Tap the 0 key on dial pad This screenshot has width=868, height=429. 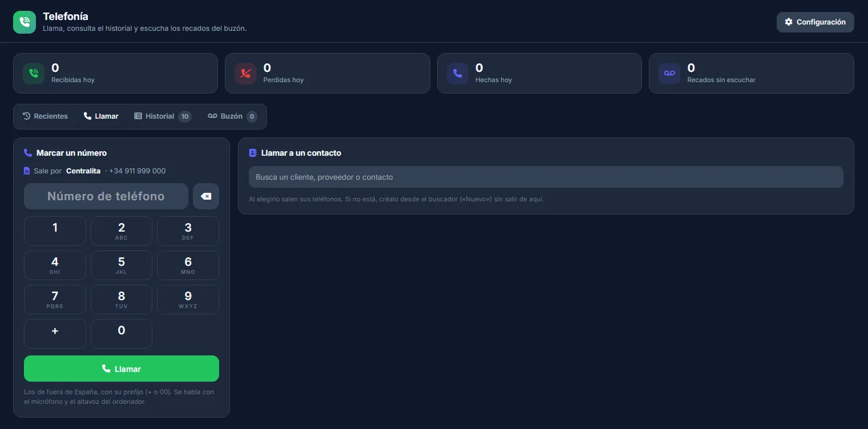[x=122, y=334]
